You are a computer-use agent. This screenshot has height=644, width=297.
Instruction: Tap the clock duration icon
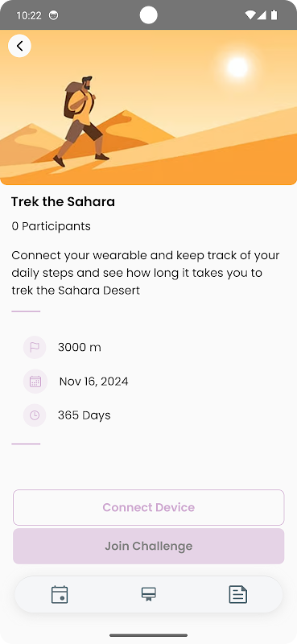[35, 415]
